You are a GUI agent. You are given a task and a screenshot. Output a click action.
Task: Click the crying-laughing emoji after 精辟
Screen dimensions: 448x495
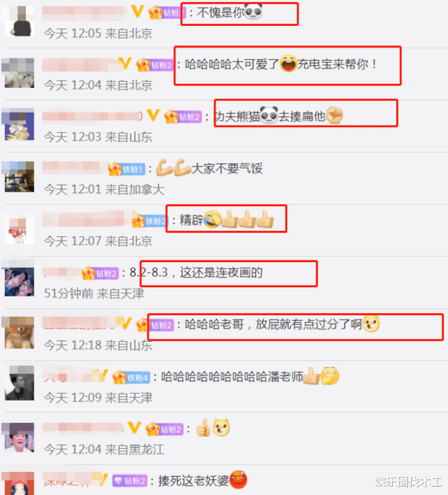[x=212, y=219]
